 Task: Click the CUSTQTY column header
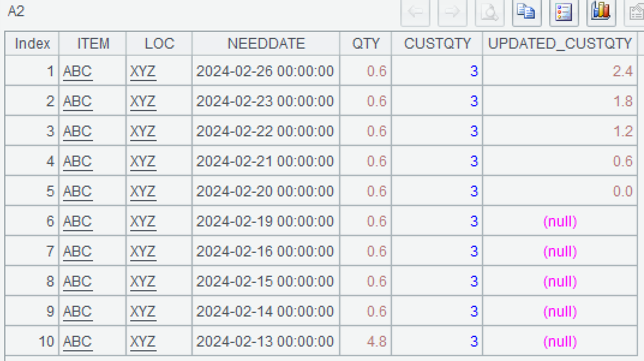click(x=437, y=44)
